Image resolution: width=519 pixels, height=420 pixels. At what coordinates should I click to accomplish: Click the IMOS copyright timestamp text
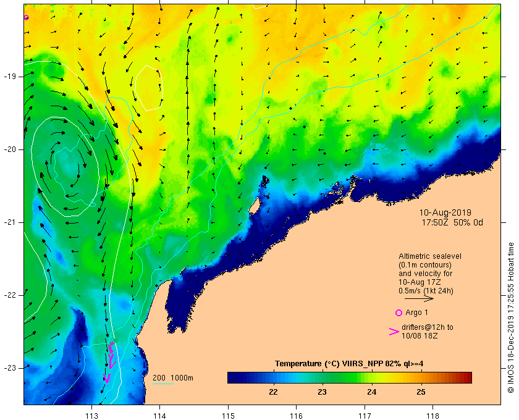point(510,317)
